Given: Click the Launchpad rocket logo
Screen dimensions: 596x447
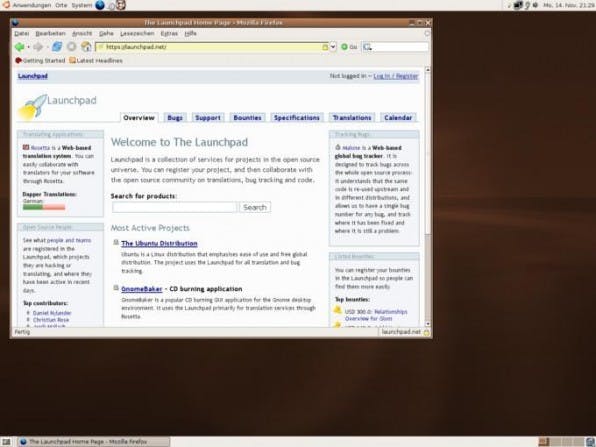Looking at the screenshot, I should coord(33,107).
